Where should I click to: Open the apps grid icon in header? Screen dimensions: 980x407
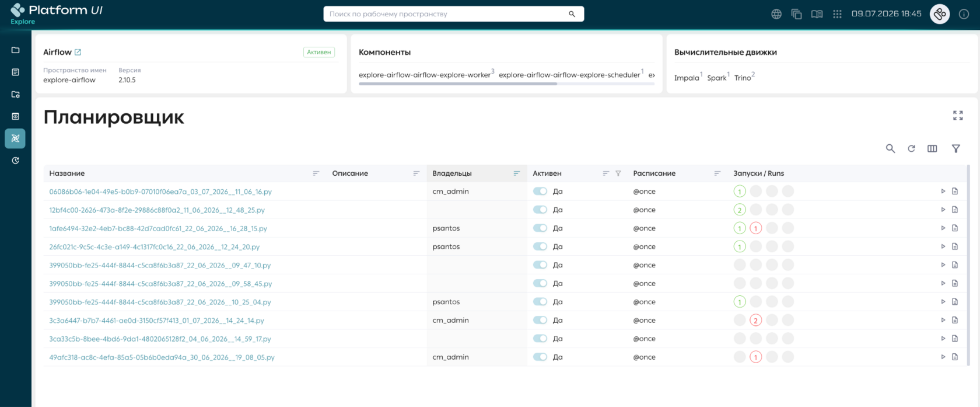(837, 14)
